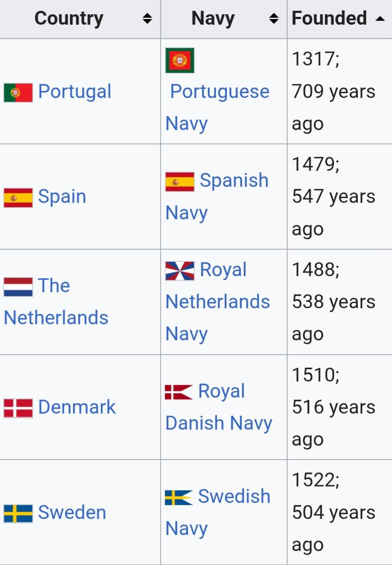Image resolution: width=392 pixels, height=565 pixels.
Task: Open the Portugal country link
Action: coord(75,92)
